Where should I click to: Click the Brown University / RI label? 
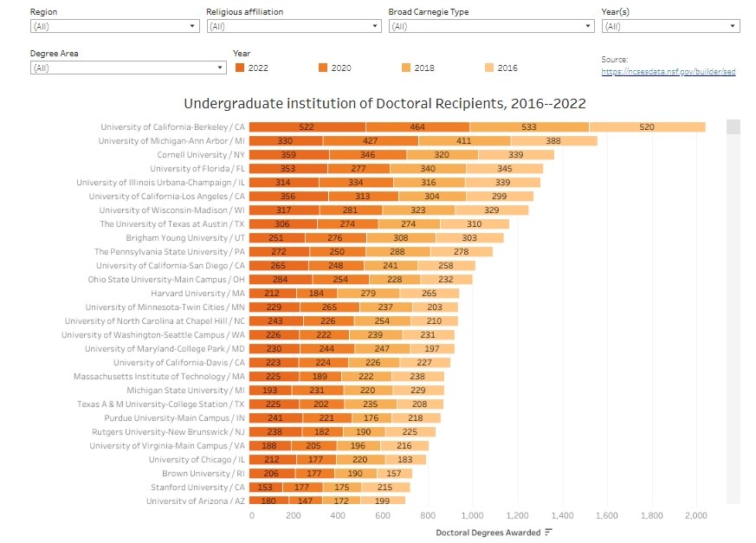(x=204, y=474)
